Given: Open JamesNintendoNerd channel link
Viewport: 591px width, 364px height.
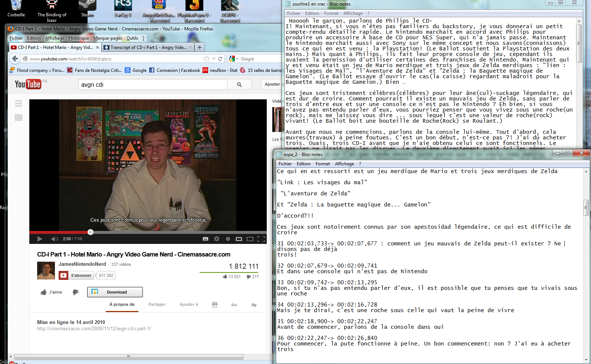Looking at the screenshot, I should click(x=82, y=264).
